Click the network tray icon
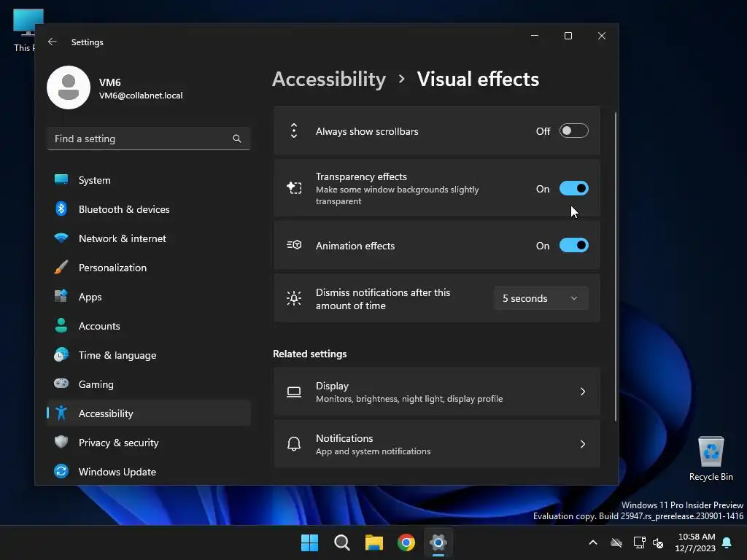This screenshot has width=747, height=560. coord(639,542)
